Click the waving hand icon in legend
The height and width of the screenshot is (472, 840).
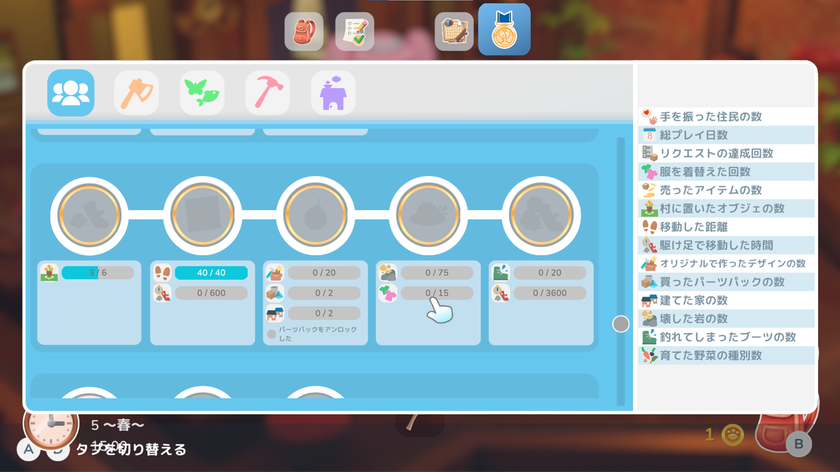[x=649, y=116]
